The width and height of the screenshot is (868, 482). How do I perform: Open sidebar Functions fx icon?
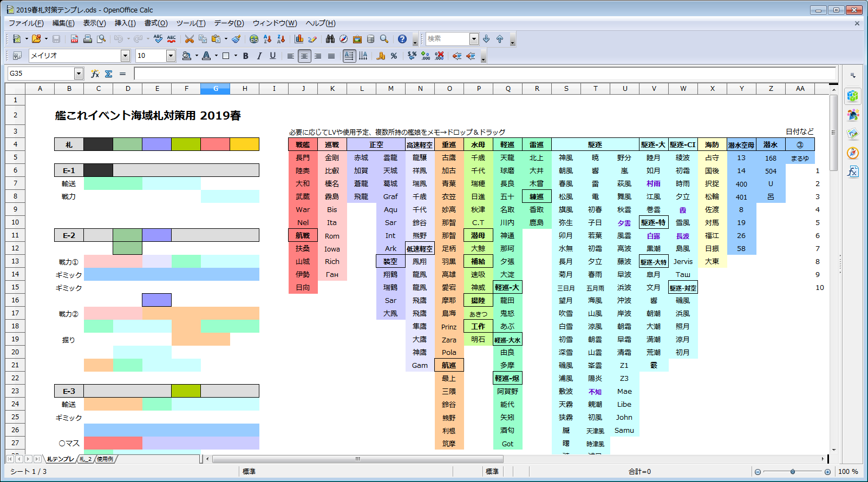(x=853, y=171)
